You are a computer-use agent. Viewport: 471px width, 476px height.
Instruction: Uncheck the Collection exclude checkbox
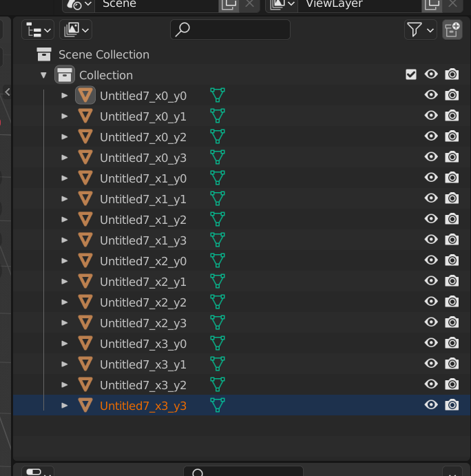[411, 74]
